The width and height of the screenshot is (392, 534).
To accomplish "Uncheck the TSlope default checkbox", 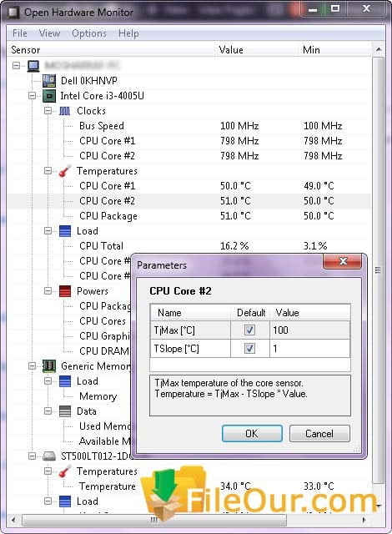I will [x=249, y=348].
